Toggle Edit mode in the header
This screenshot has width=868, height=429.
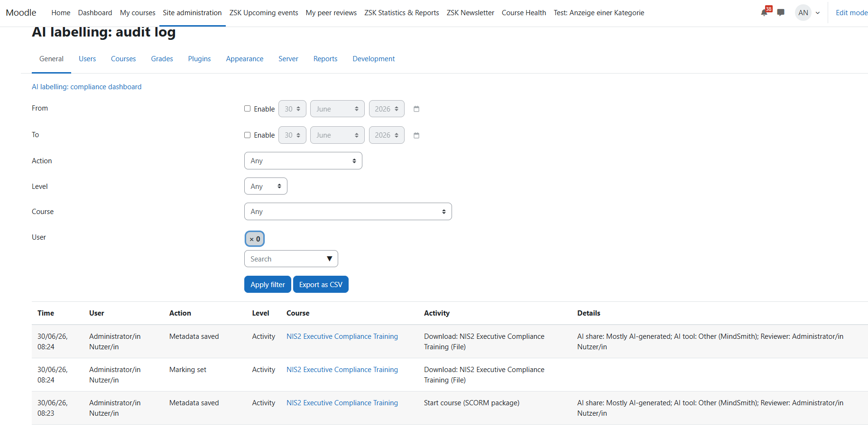851,13
